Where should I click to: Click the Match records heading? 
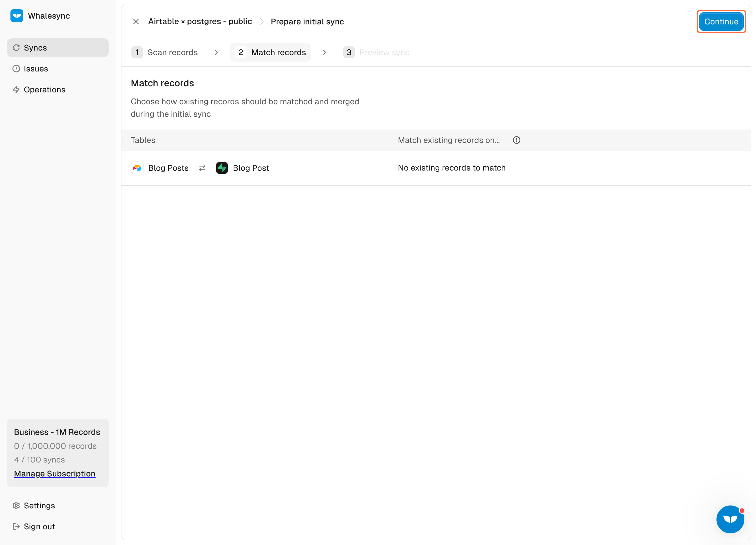[x=162, y=83]
